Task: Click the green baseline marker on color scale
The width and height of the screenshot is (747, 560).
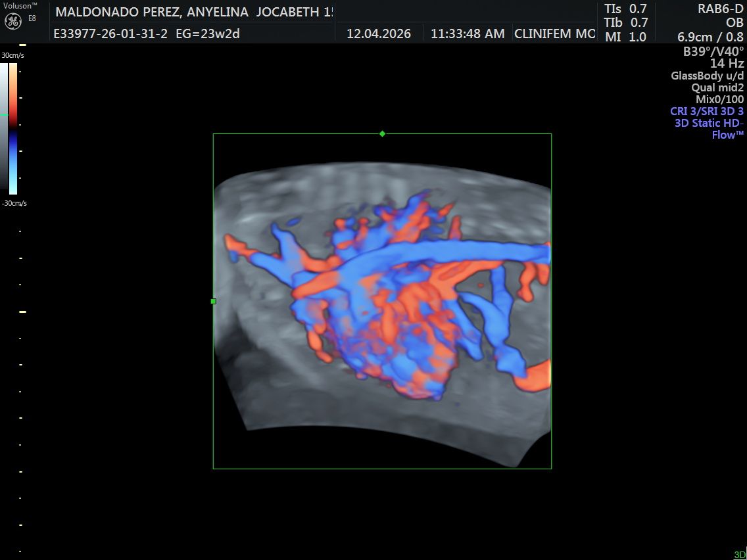Action: click(4, 115)
